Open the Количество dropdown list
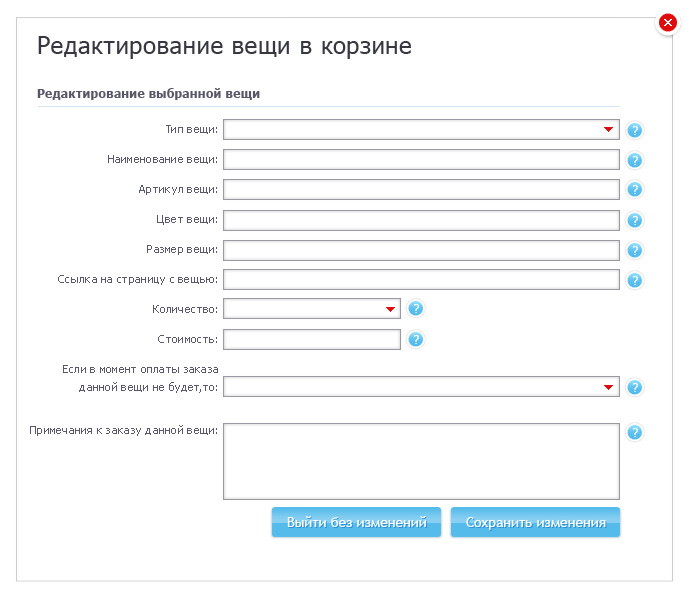The width and height of the screenshot is (690, 600). [311, 310]
